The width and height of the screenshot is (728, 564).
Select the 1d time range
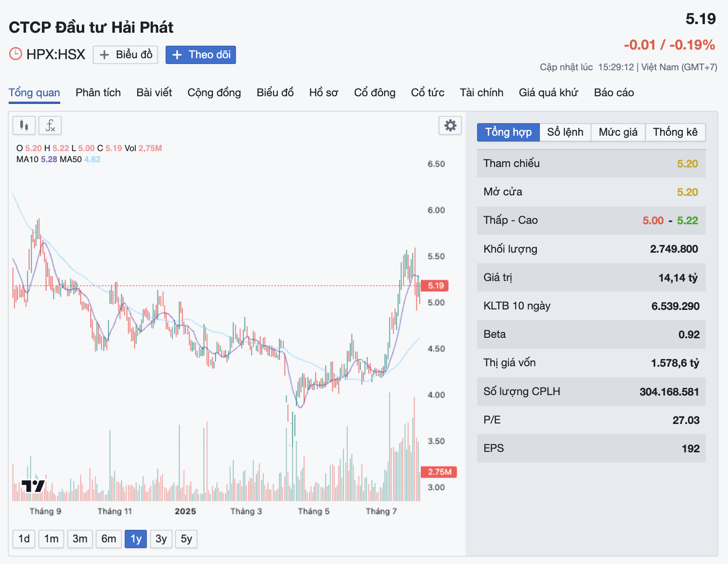pos(24,538)
